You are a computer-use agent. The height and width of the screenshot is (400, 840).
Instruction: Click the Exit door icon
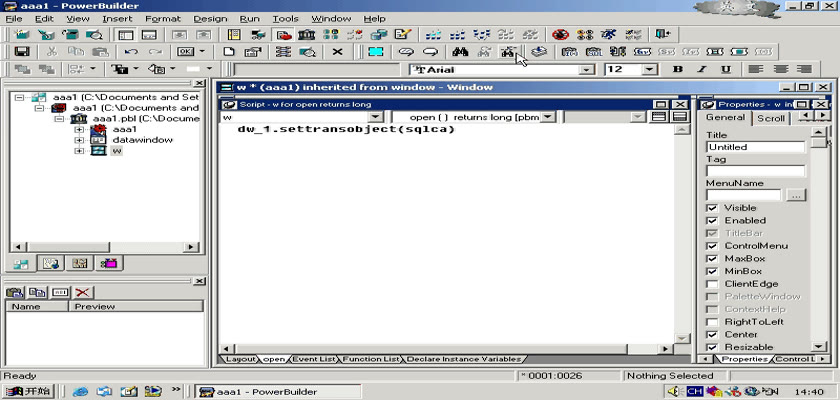click(x=663, y=35)
